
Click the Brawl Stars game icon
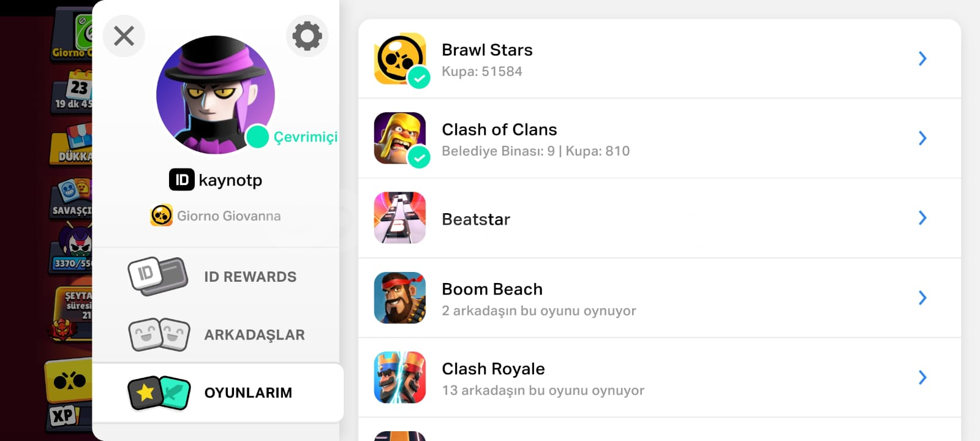click(400, 59)
